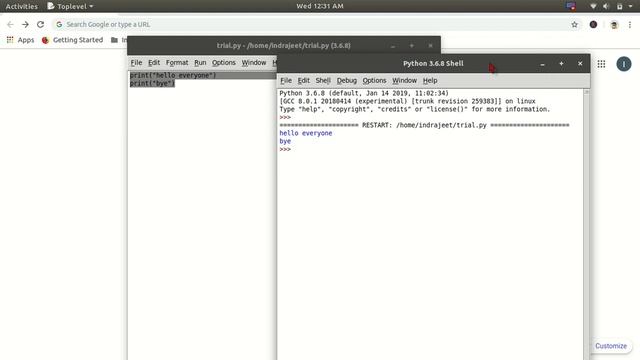The height and width of the screenshot is (360, 640).
Task: Open File menu in trial.py editor
Action: pyautogui.click(x=136, y=62)
